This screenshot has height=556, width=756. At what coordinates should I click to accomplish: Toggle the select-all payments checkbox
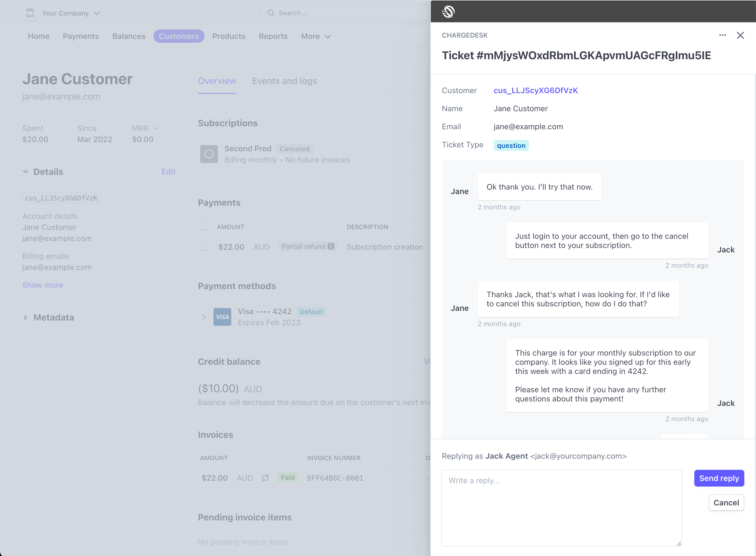coord(204,226)
